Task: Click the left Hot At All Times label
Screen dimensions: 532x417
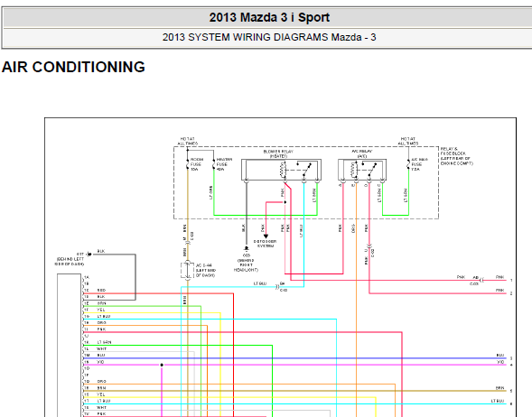Action: [187, 141]
